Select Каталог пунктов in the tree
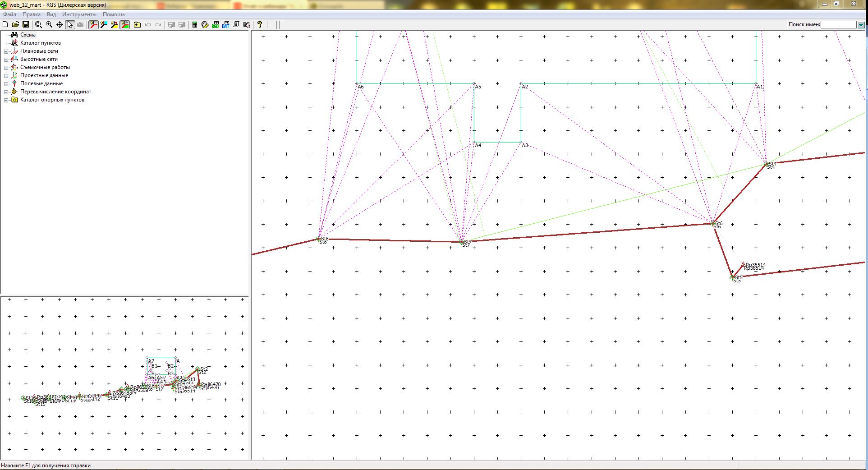868x470 pixels. (x=40, y=43)
